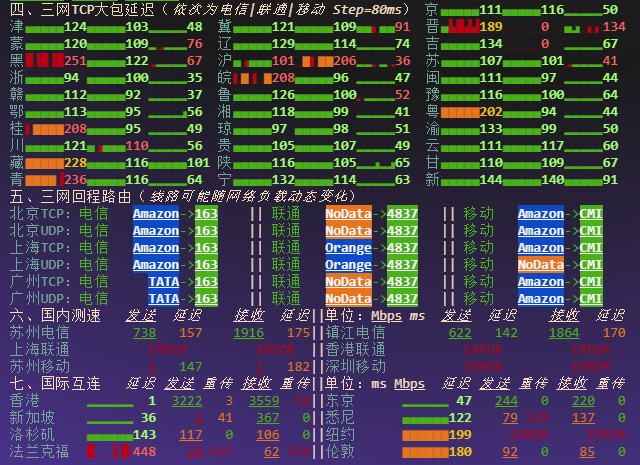Select the 199 latency for 纽约

point(460,435)
